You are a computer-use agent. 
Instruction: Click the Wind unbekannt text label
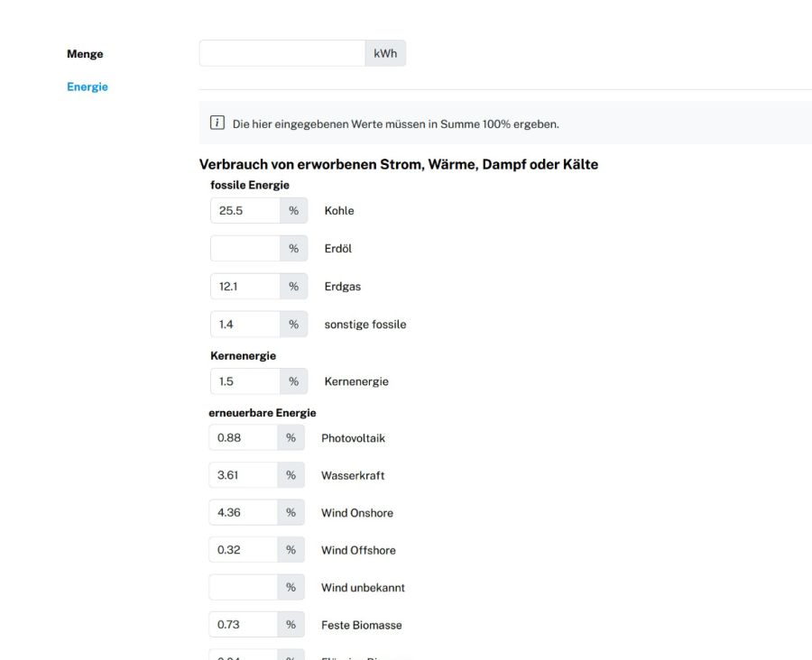[x=363, y=588]
